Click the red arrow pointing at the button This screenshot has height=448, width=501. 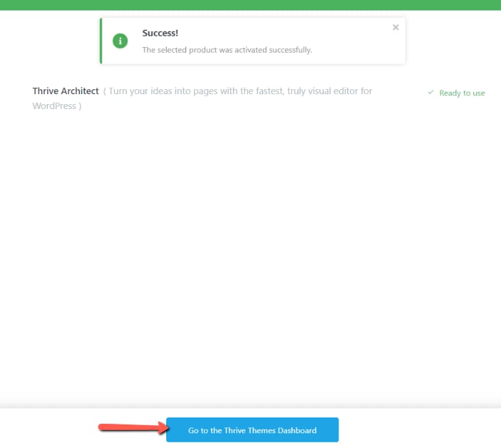click(x=131, y=427)
